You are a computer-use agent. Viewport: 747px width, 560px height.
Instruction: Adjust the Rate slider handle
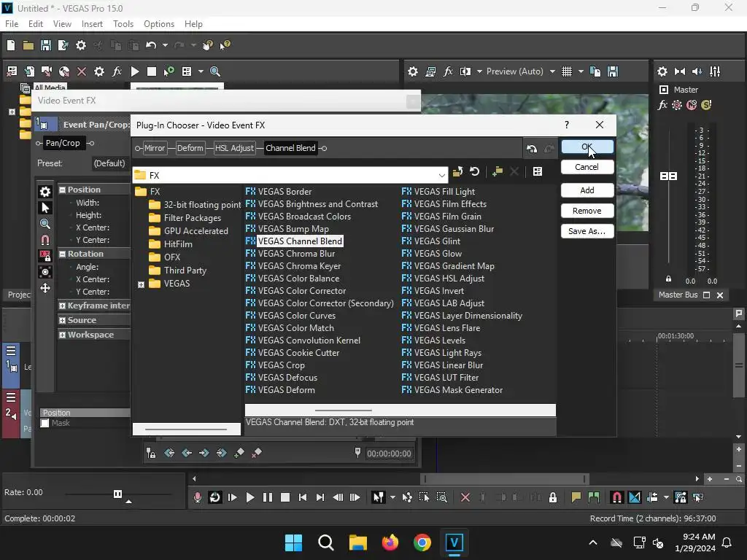click(117, 494)
